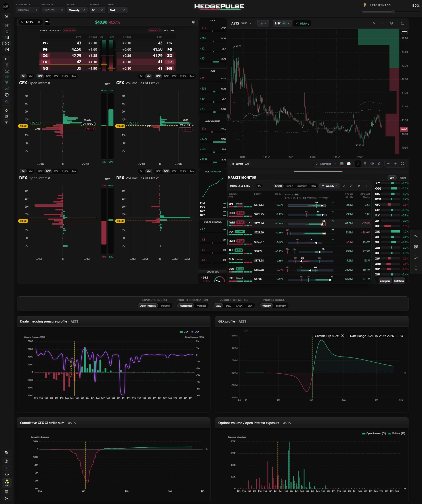The height and width of the screenshot is (504, 422).
Task: Click the Compare button
Action: click(x=385, y=281)
